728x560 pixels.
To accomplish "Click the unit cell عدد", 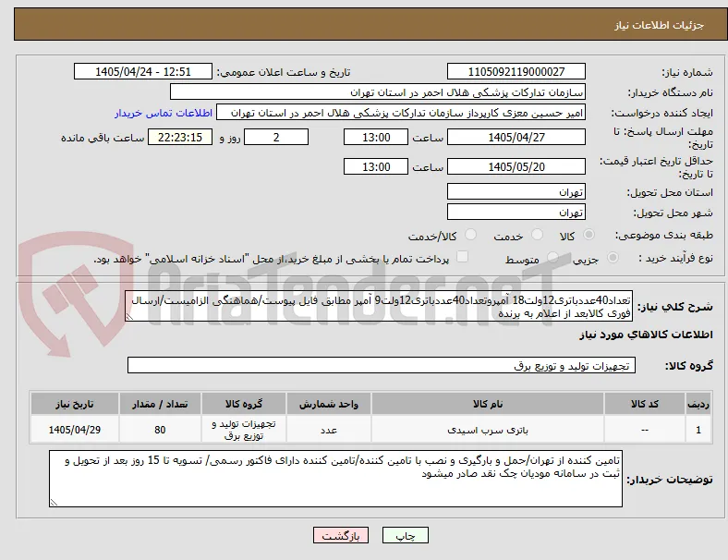I will click(x=329, y=430).
